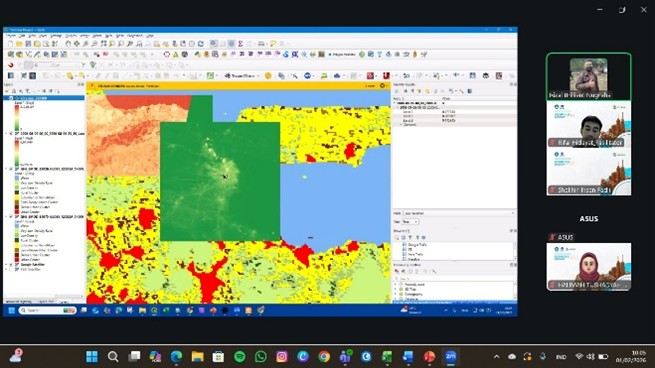
Task: Click Urban Centre red swatch under E2030 layer
Action: click(x=17, y=212)
